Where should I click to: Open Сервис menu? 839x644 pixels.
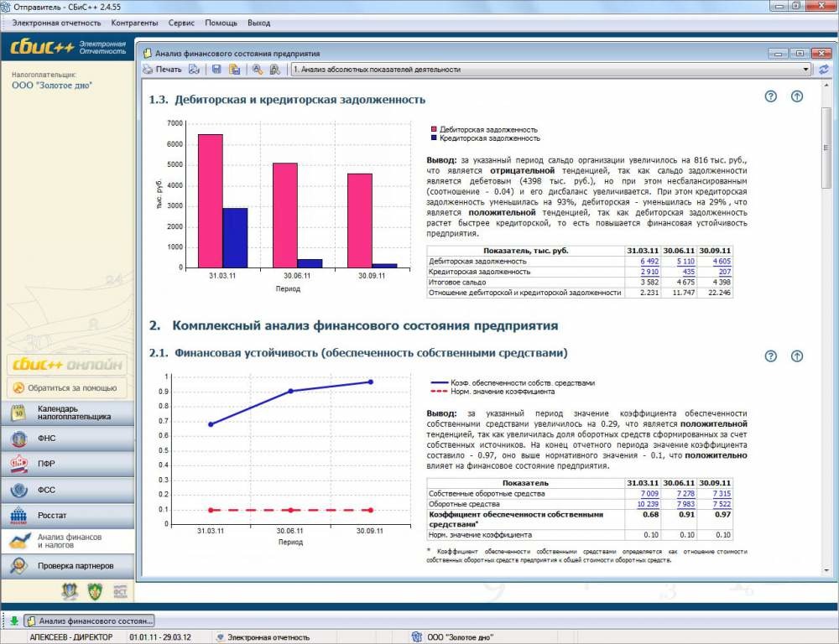(x=181, y=23)
